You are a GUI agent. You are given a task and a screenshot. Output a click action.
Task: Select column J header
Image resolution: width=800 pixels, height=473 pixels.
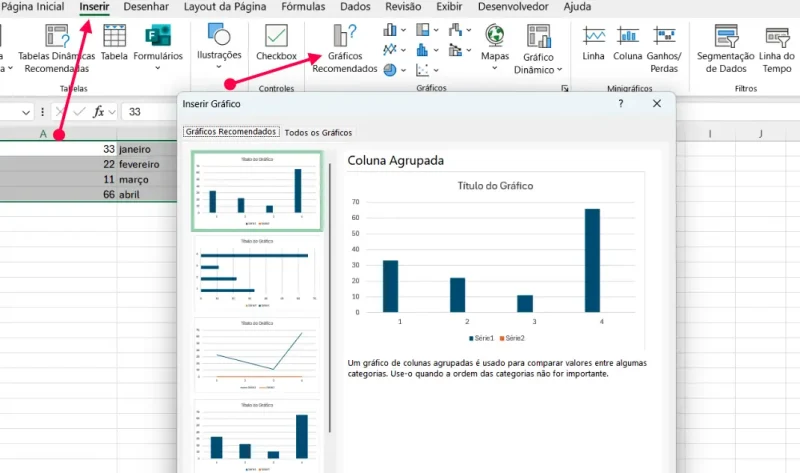point(761,134)
